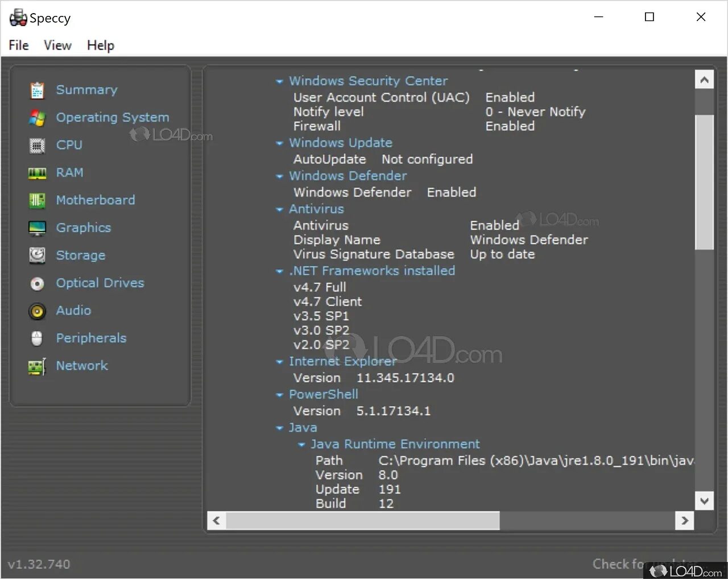The height and width of the screenshot is (579, 728).
Task: Select the CPU chip icon
Action: (37, 146)
